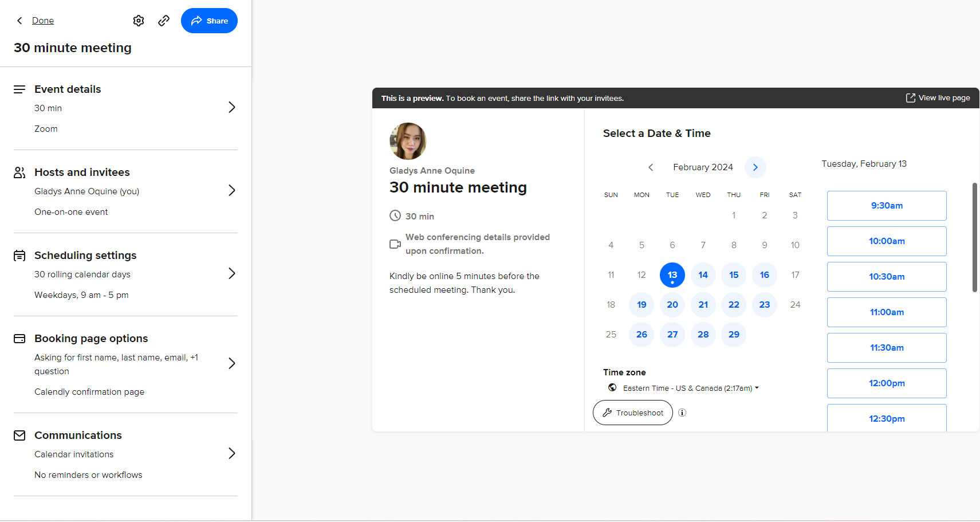980x522 pixels.
Task: Click the external-link icon for View live page
Action: tap(911, 98)
